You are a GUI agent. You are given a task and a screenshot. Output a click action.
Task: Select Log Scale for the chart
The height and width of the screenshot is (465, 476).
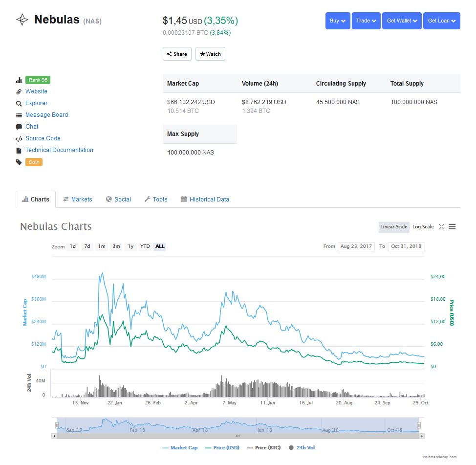(423, 227)
